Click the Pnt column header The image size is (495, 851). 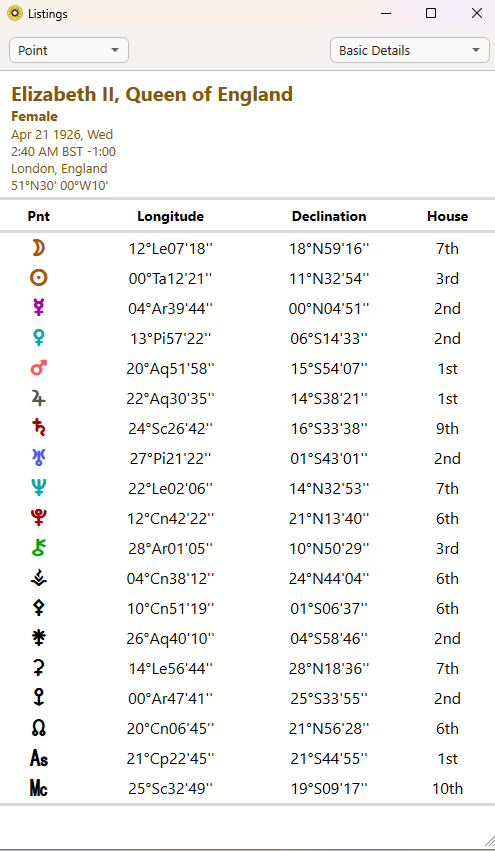click(x=39, y=217)
